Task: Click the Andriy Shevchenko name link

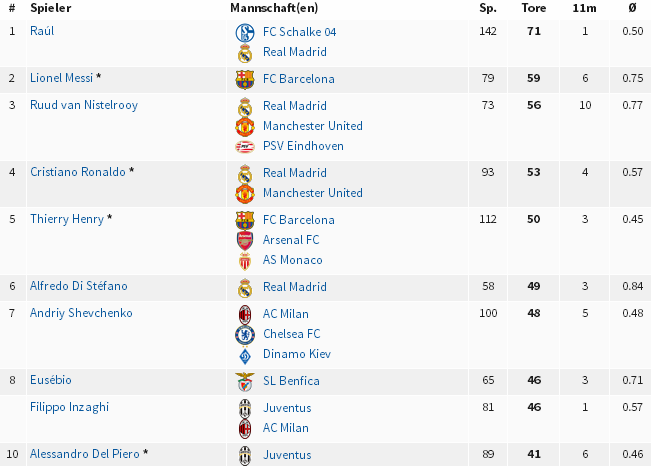Action: pos(81,313)
